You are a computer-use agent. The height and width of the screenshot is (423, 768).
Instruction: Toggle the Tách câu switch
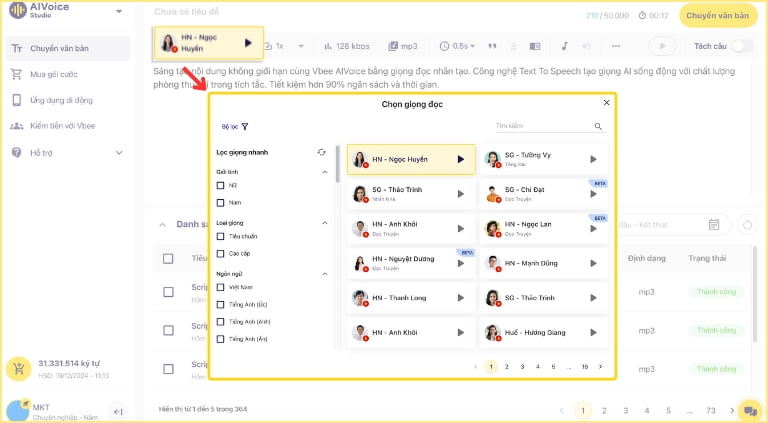tap(742, 46)
